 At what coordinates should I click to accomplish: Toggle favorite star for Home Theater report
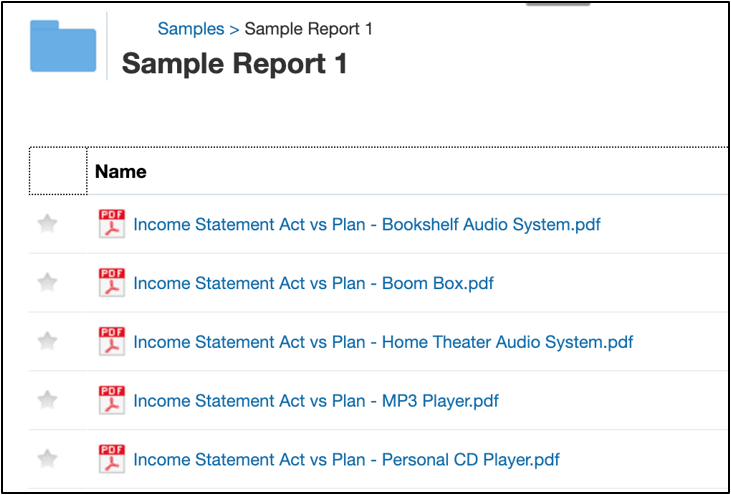tap(47, 342)
